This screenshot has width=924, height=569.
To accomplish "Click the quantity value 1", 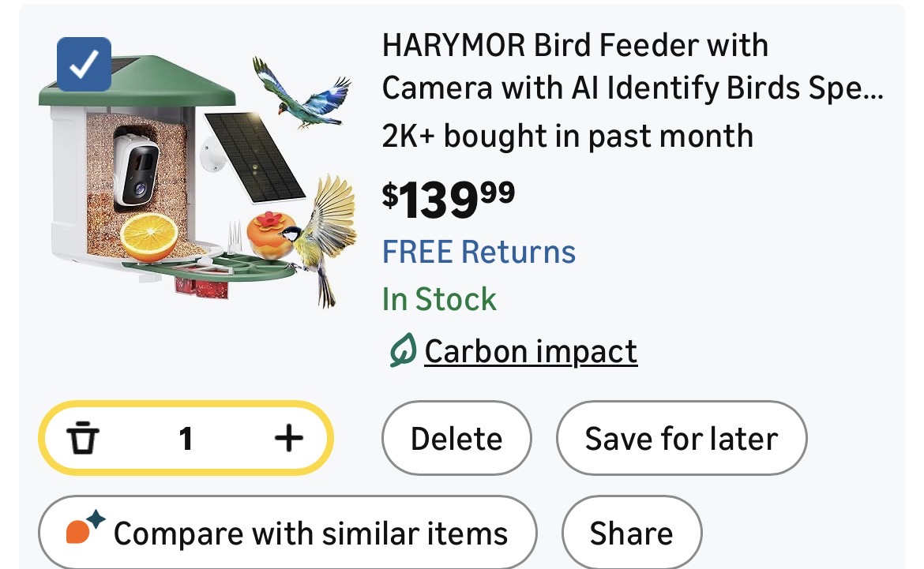I will coord(186,438).
